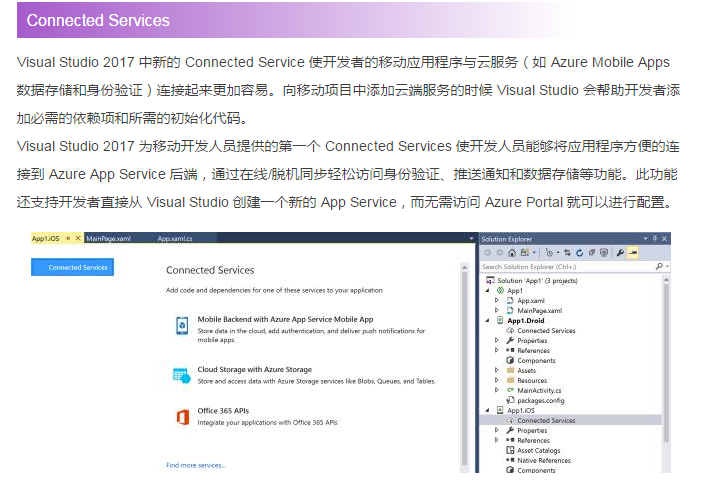Click the Back arrow in Solution Explorer toolbar
This screenshot has width=713, height=502.
[x=487, y=253]
